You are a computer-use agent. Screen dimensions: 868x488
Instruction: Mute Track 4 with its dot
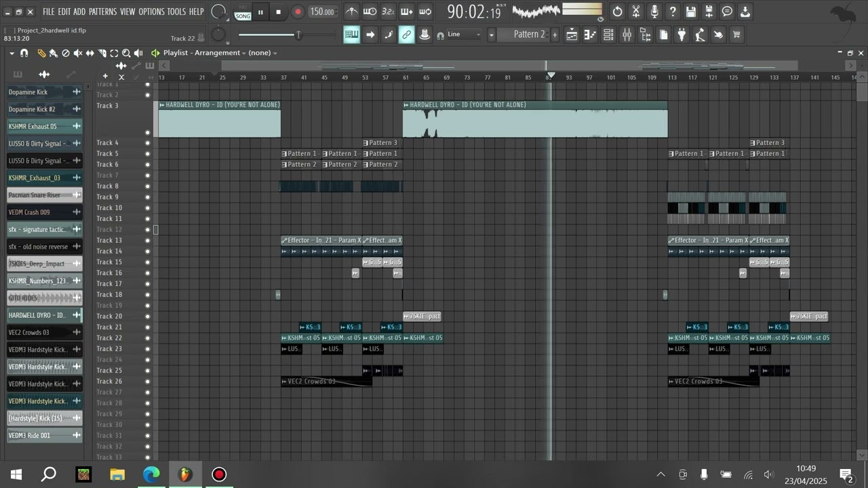[x=148, y=143]
